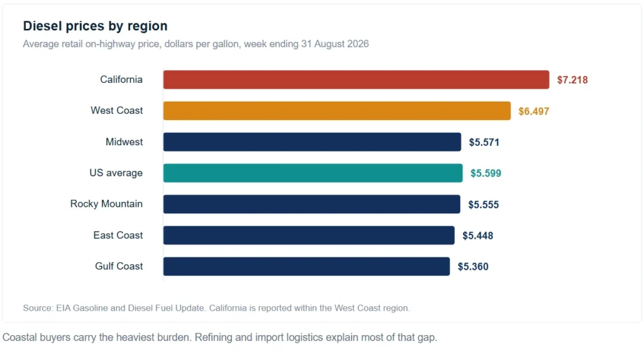Image resolution: width=644 pixels, height=354 pixels.
Task: Click the teal US average bar
Action: (x=313, y=174)
